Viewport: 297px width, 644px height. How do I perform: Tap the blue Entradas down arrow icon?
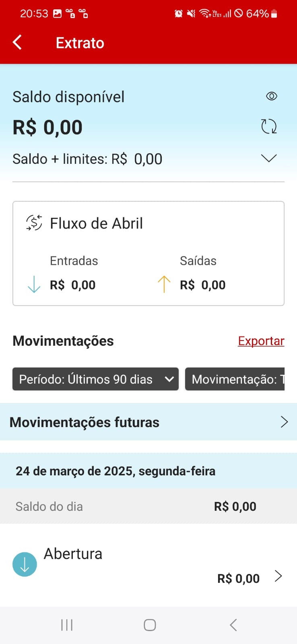tap(34, 284)
